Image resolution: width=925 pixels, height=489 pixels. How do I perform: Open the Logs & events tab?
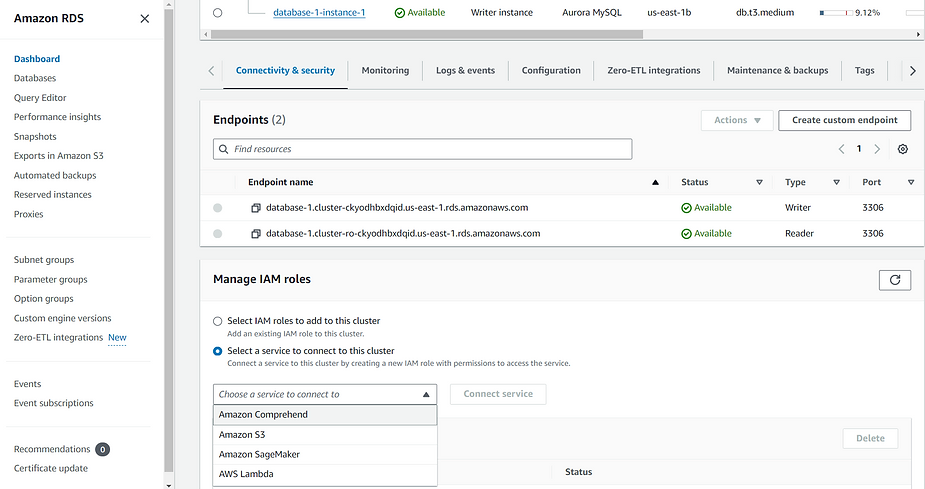pos(465,70)
